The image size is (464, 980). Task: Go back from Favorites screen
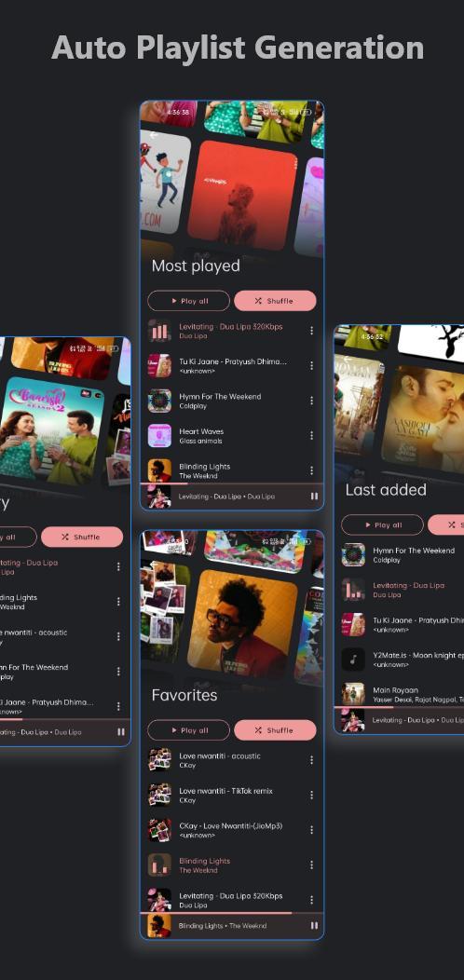coord(154,565)
